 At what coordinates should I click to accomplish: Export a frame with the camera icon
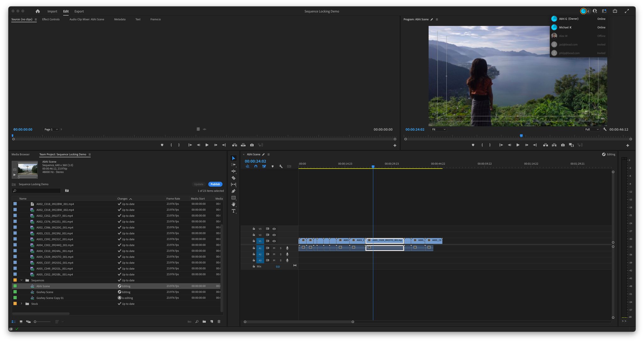[x=563, y=145]
